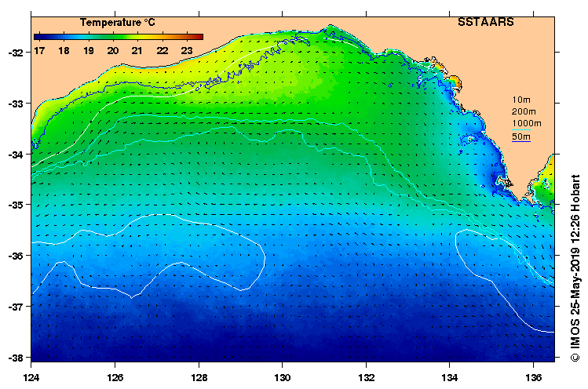
Task: Click longitude axis label 126
Action: point(115,377)
